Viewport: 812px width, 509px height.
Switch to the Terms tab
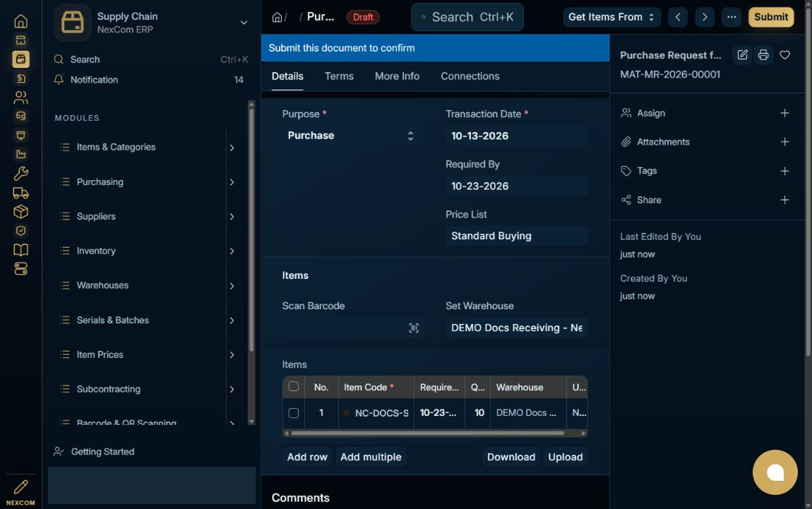(x=339, y=76)
